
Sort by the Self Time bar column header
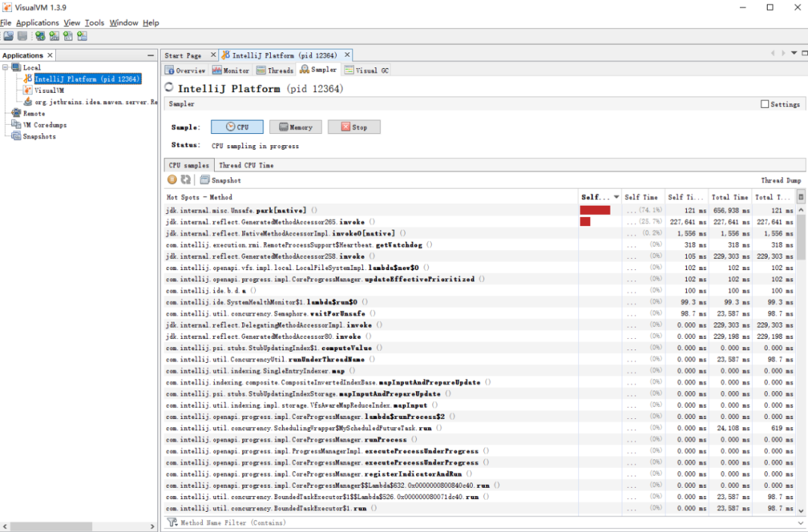click(x=600, y=197)
